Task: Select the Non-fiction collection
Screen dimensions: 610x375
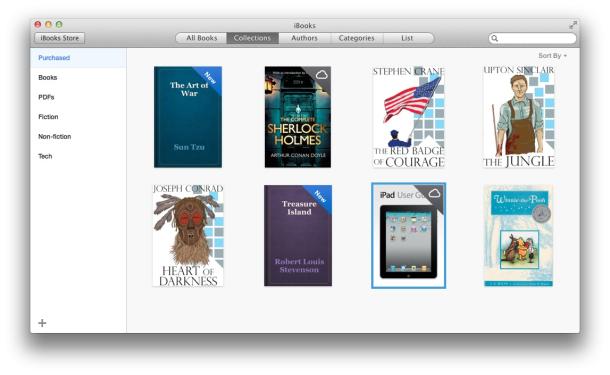Action: (78, 137)
